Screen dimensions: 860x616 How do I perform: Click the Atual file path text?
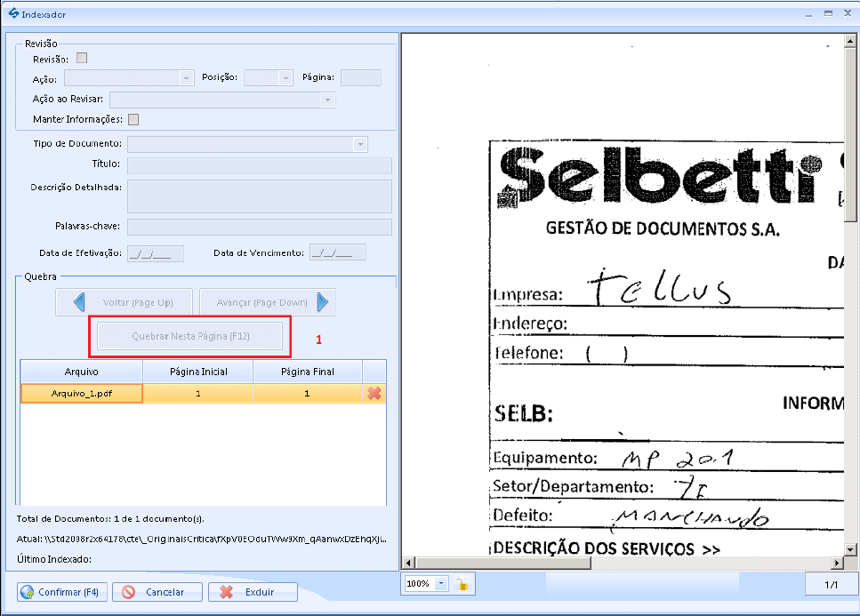[201, 540]
